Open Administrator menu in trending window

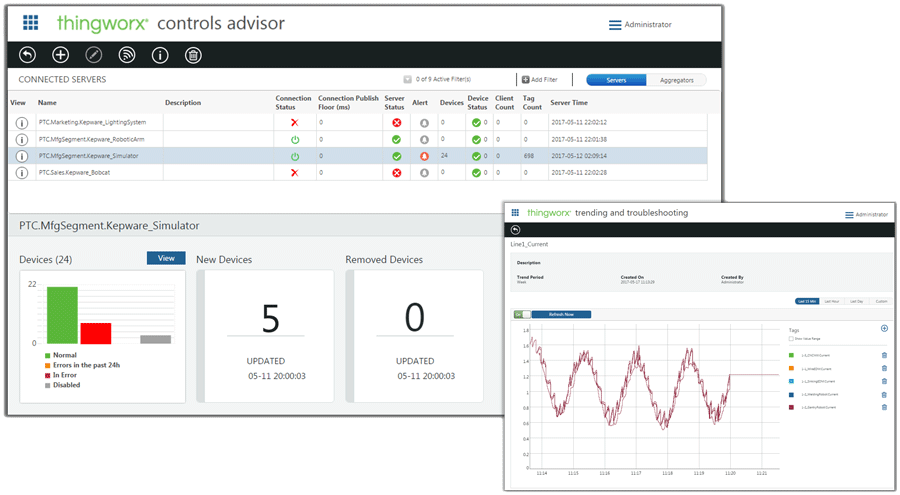click(x=866, y=215)
